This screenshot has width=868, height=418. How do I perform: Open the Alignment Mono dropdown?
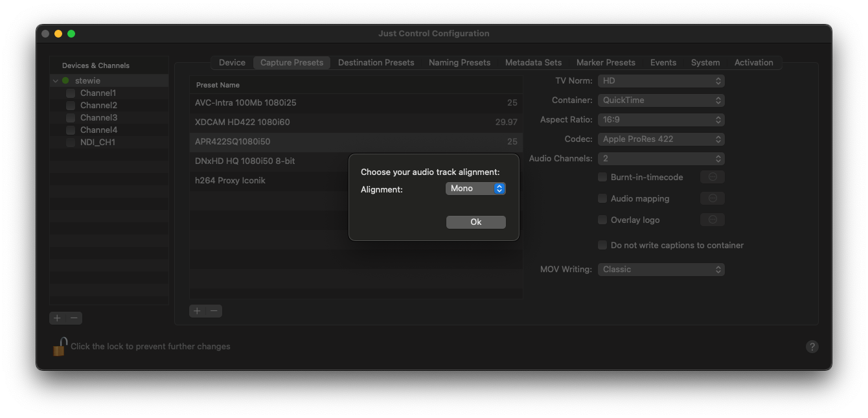[x=475, y=189]
